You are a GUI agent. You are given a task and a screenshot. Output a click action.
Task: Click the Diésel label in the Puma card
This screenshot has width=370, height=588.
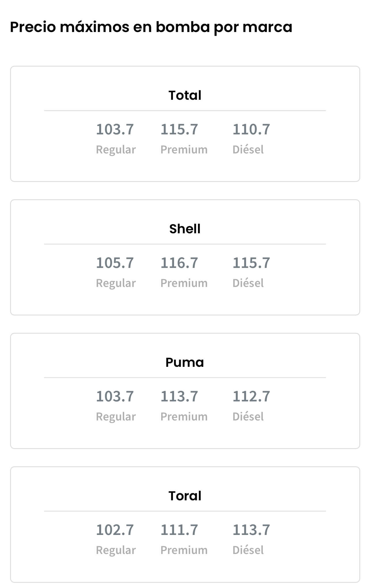(248, 417)
